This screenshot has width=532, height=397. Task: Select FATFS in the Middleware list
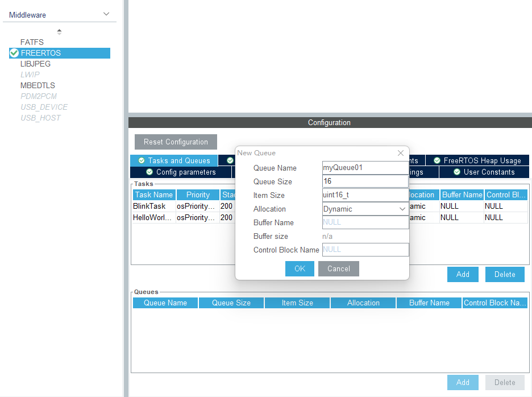click(32, 42)
